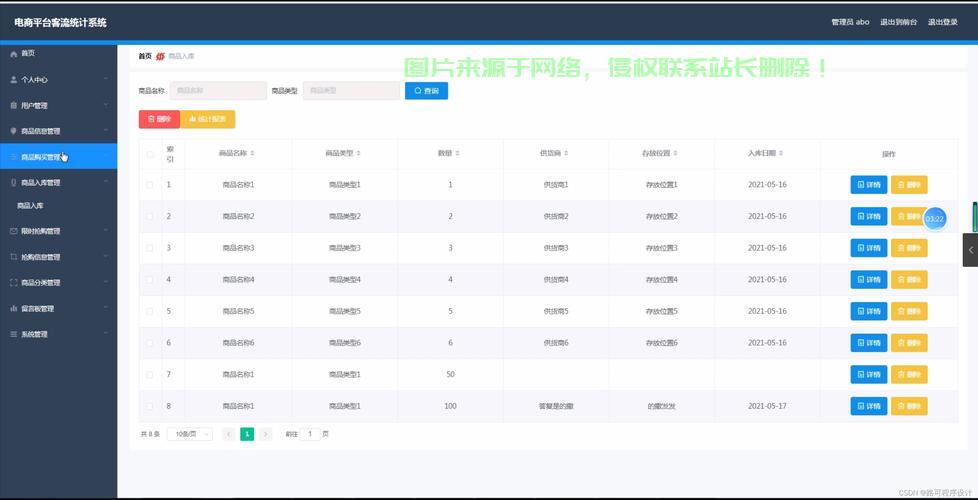
Task: Open 详情 for row 7 with quantity 50
Action: pos(869,375)
